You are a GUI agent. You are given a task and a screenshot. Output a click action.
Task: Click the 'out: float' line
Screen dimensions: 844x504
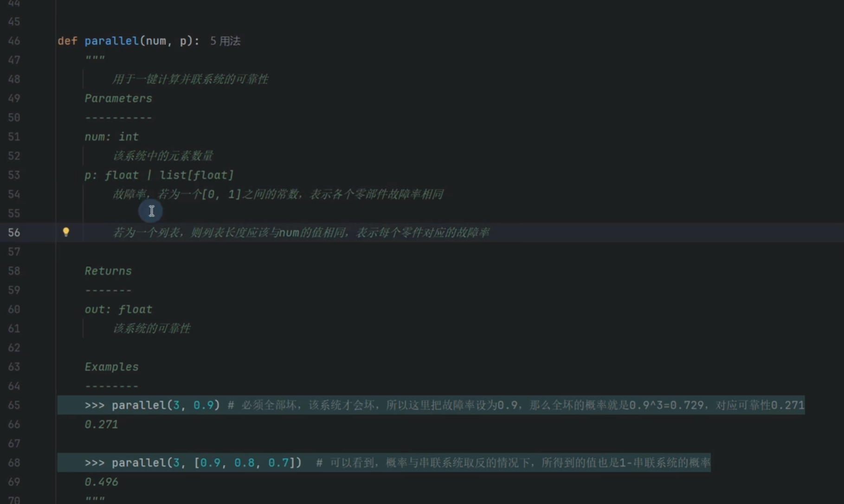tap(118, 309)
